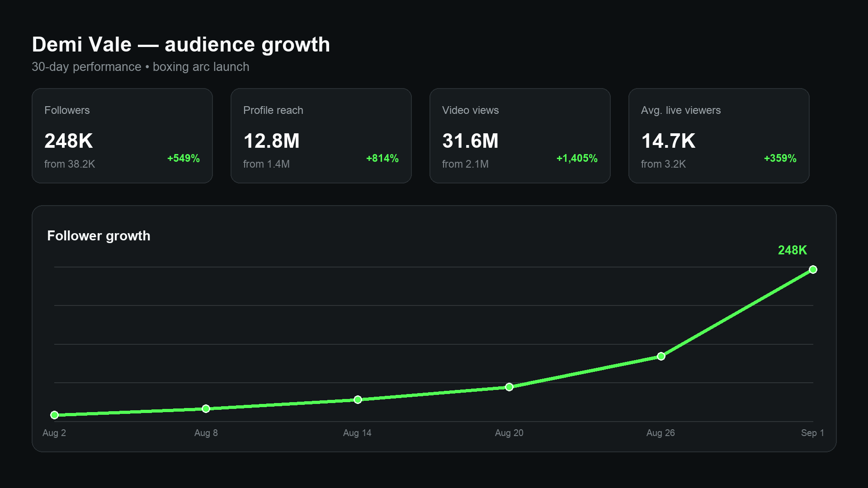Click 'from 3.2K' text
The height and width of the screenshot is (488, 868).
click(x=663, y=164)
